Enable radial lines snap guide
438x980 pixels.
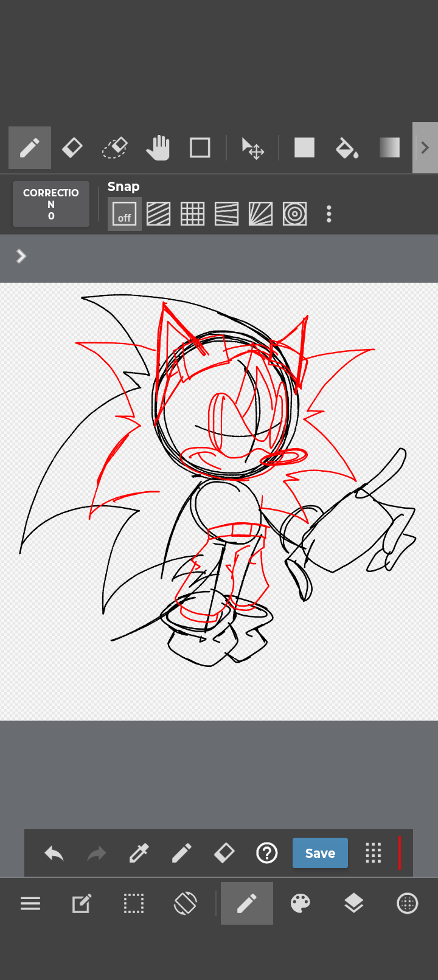click(261, 214)
